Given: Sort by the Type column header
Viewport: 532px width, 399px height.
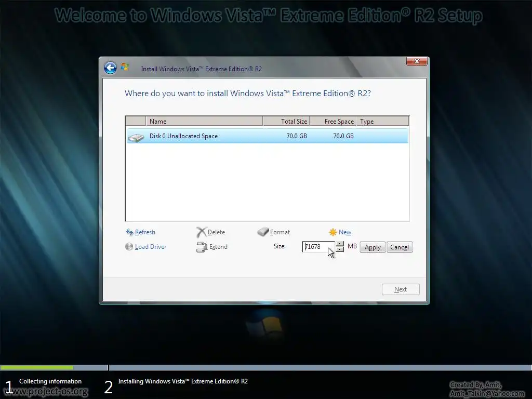Looking at the screenshot, I should (x=383, y=121).
